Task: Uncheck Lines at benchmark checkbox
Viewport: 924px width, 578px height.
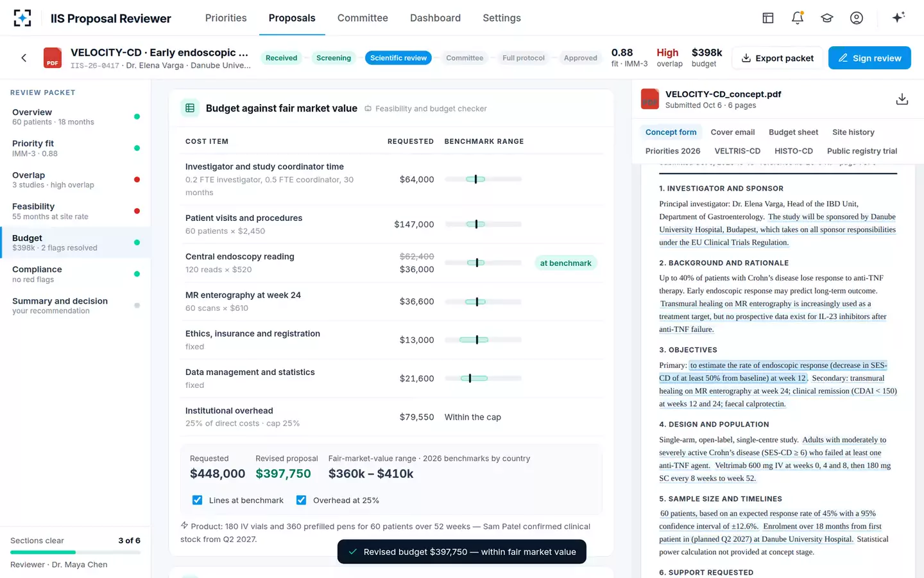Action: click(197, 500)
